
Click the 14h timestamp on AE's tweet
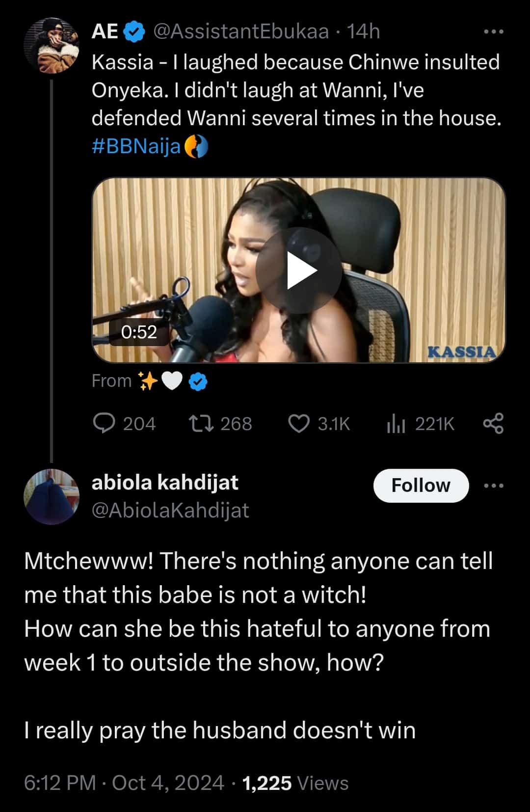(x=363, y=32)
